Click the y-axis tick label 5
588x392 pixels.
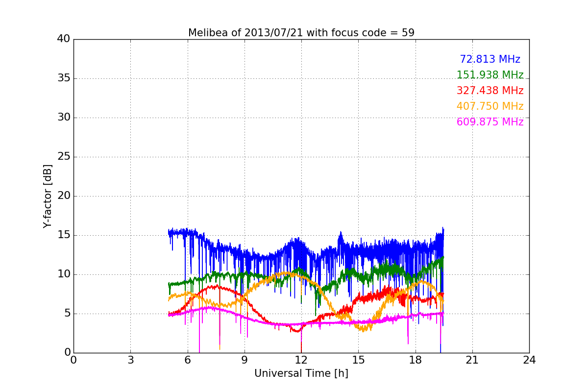tap(67, 314)
